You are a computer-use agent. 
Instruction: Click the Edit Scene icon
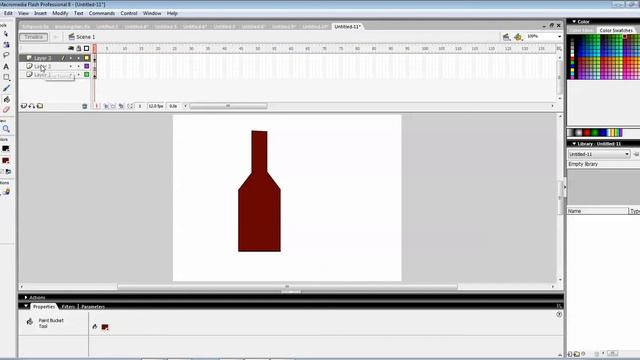click(507, 37)
